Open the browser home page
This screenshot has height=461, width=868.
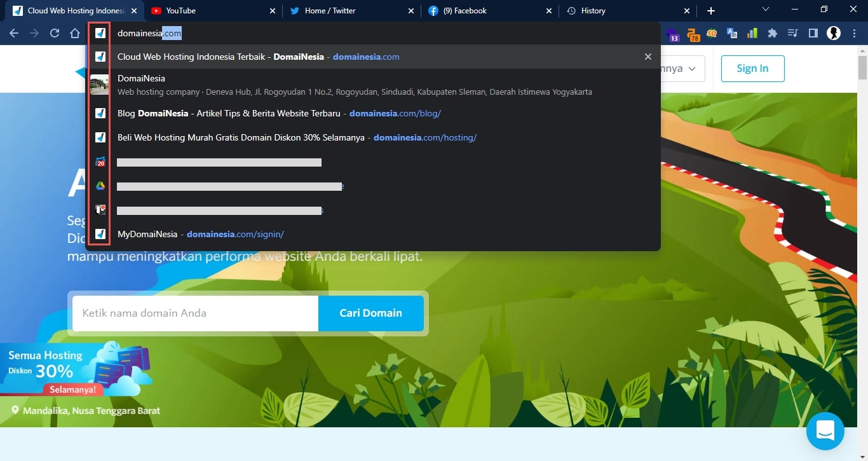pyautogui.click(x=75, y=33)
